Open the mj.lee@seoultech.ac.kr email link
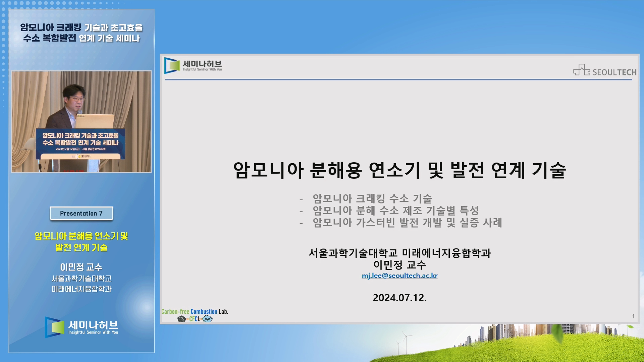Viewport: 644px width, 362px height. tap(399, 276)
